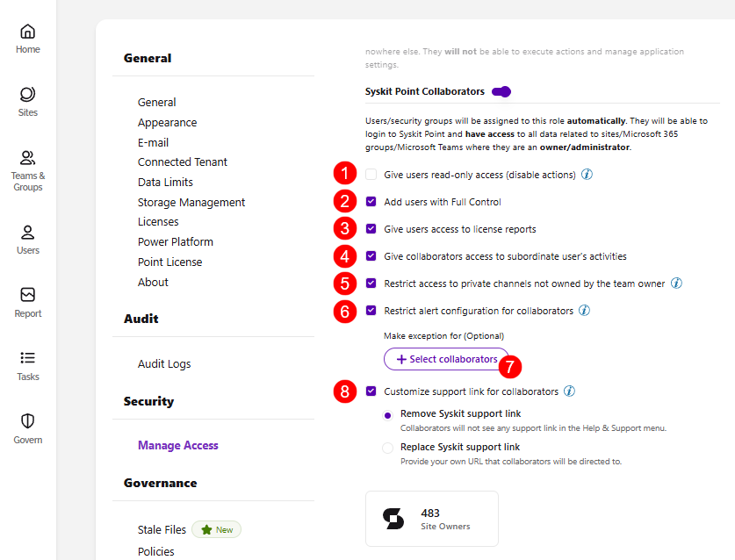Toggle the Syskit Point Collaborators switch
This screenshot has width=735, height=560.
coord(501,91)
